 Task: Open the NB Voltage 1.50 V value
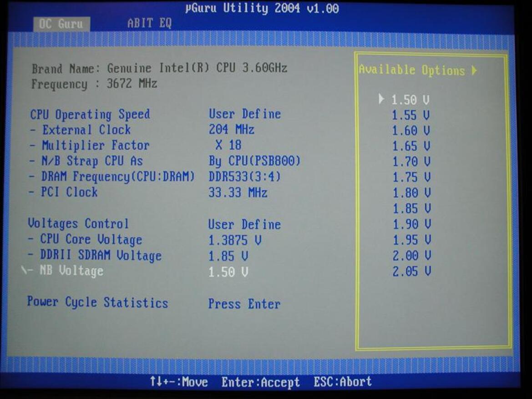pyautogui.click(x=228, y=272)
